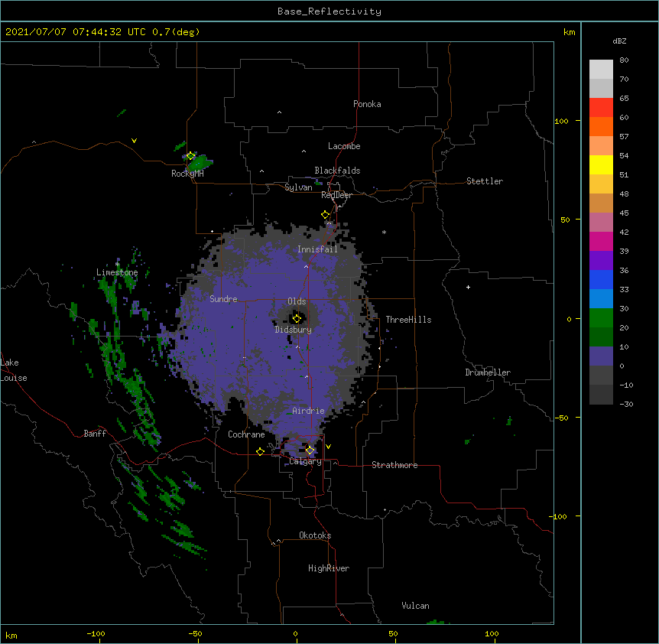Click the dBZ legend heading
Viewport: 659px width, 644px height.
click(619, 41)
